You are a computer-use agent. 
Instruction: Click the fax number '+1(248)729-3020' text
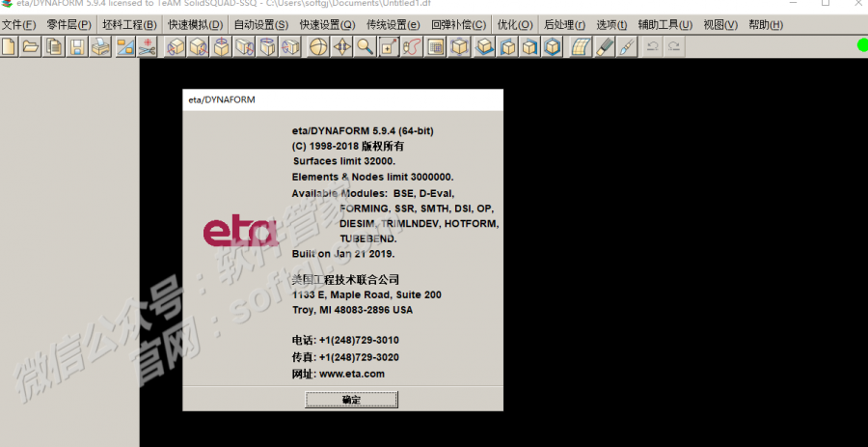click(360, 357)
